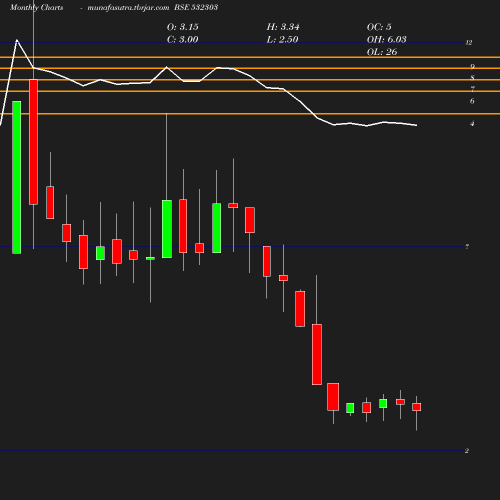The image size is (500, 500).
Task: Select the 'BSE 532303' symbol label
Action: pos(196,7)
